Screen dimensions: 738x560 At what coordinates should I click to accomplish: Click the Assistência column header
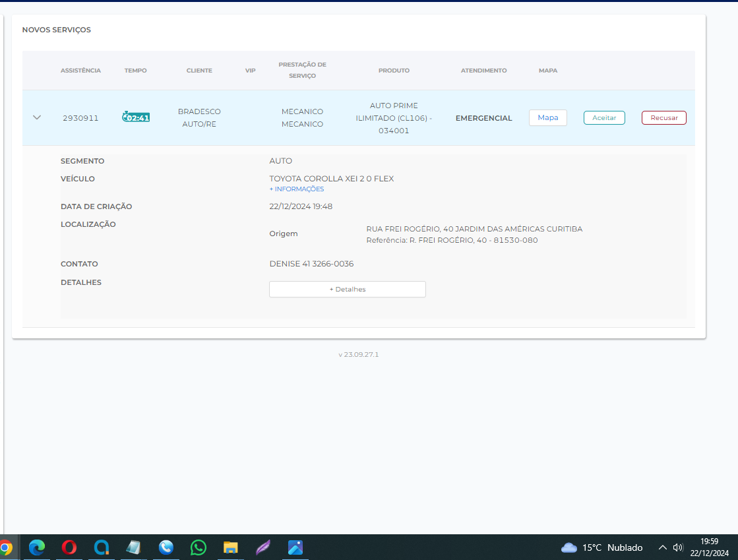(x=80, y=71)
